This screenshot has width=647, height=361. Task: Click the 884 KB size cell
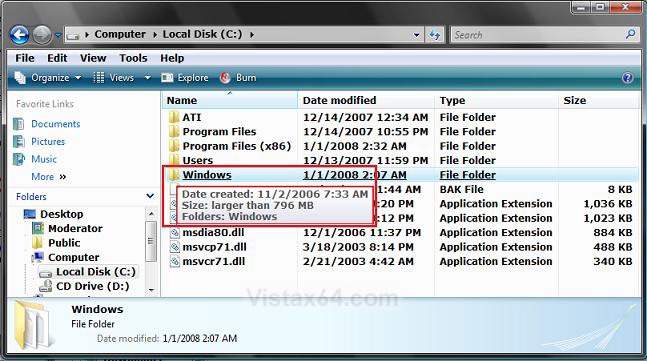[613, 233]
